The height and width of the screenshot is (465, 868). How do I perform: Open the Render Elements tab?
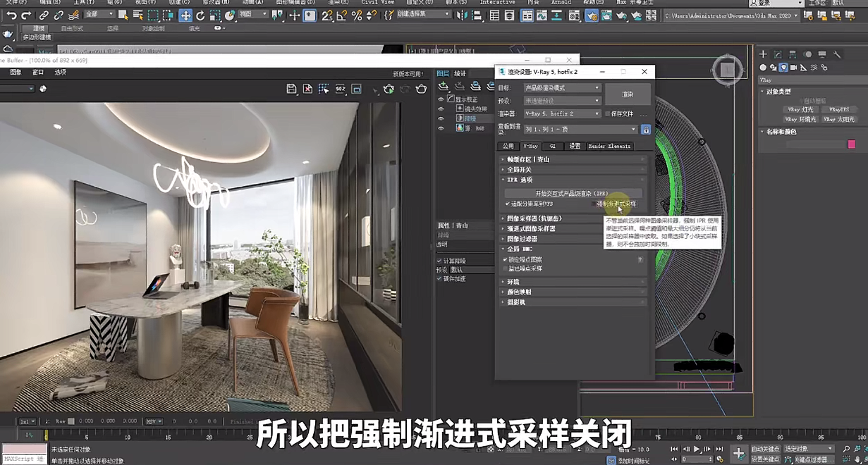click(609, 147)
